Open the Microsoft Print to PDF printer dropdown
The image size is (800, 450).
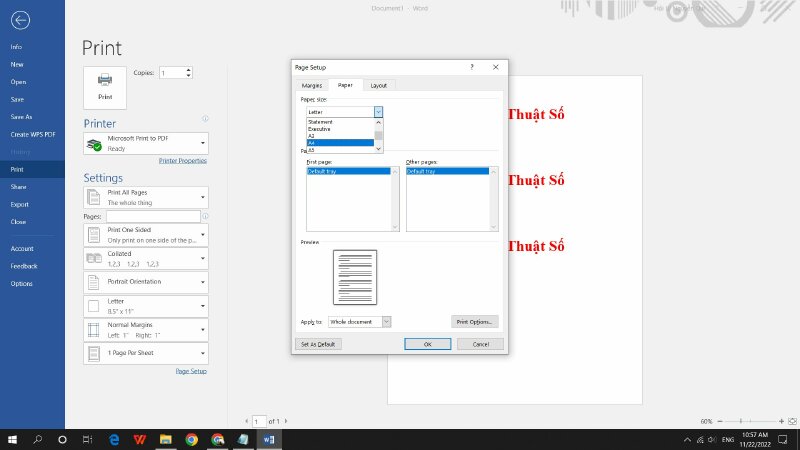coord(146,144)
